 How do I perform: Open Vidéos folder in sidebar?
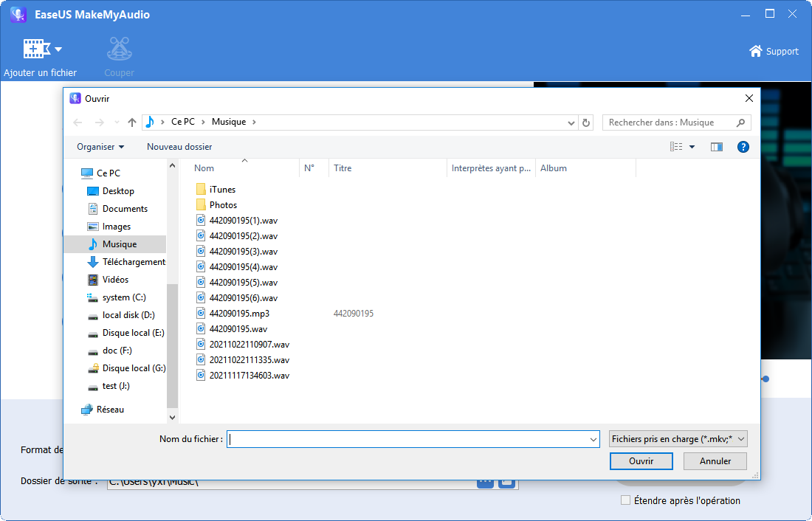[108, 280]
